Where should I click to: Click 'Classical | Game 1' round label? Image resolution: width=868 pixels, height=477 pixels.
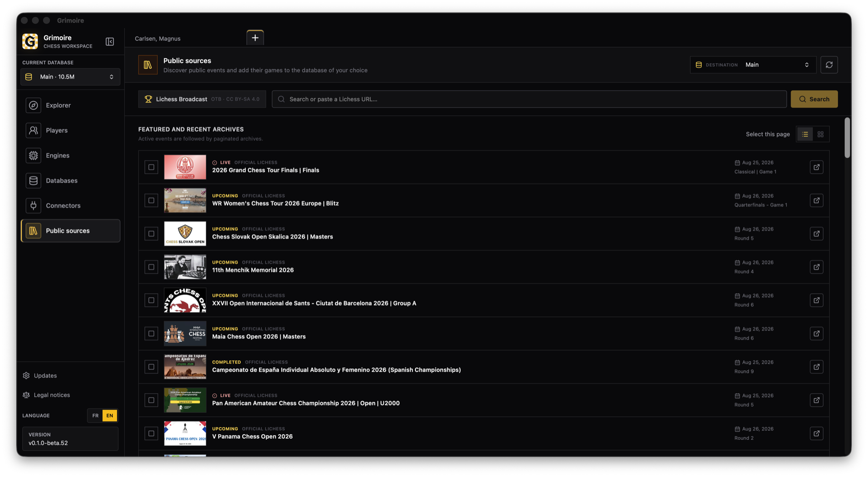[755, 172]
